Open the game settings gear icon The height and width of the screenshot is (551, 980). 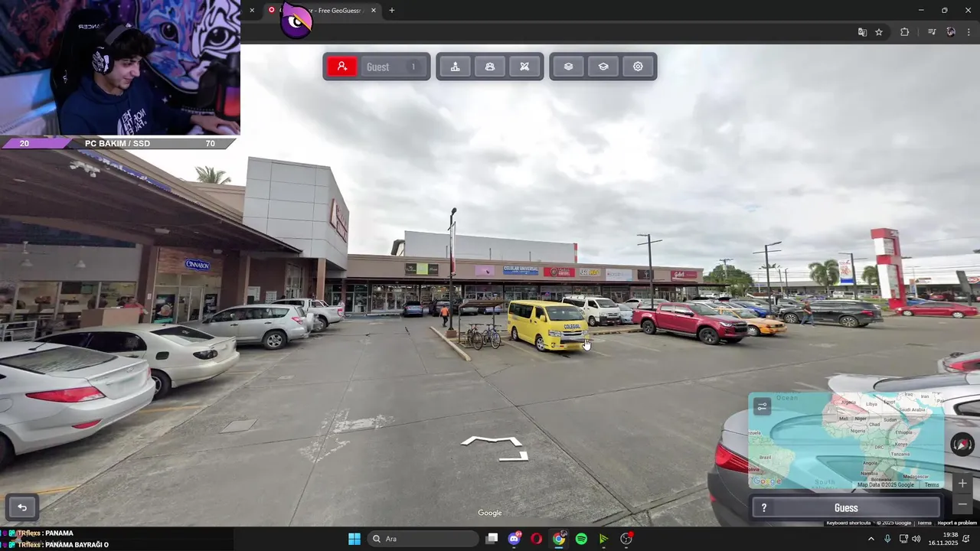(638, 67)
